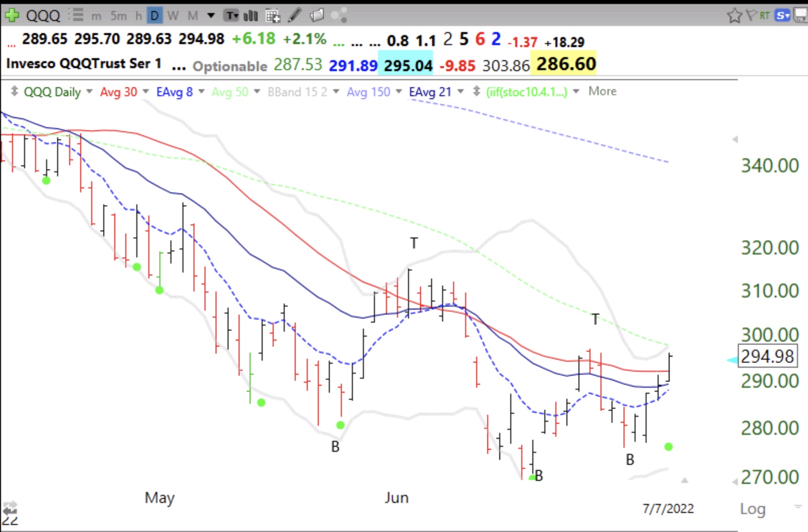Open the 'More' indicators menu
The height and width of the screenshot is (532, 808).
pos(602,91)
